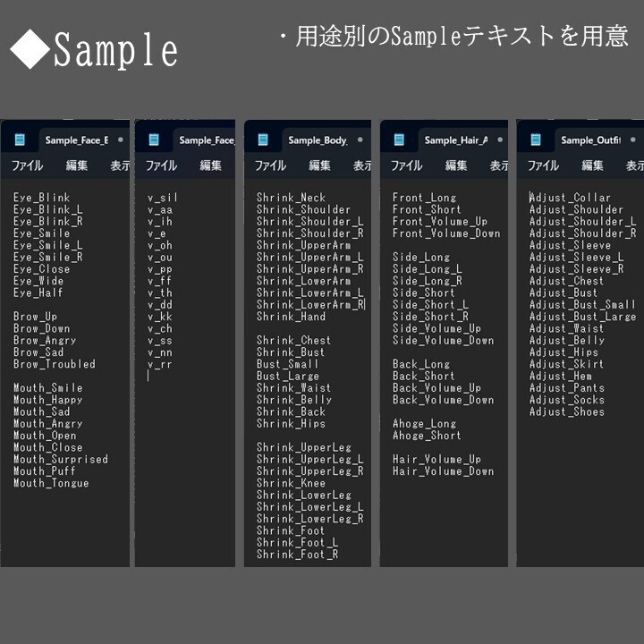Viewport: 644px width, 644px height.
Task: Click the Notepad icon in the second Sample_Face window
Action: (x=154, y=140)
